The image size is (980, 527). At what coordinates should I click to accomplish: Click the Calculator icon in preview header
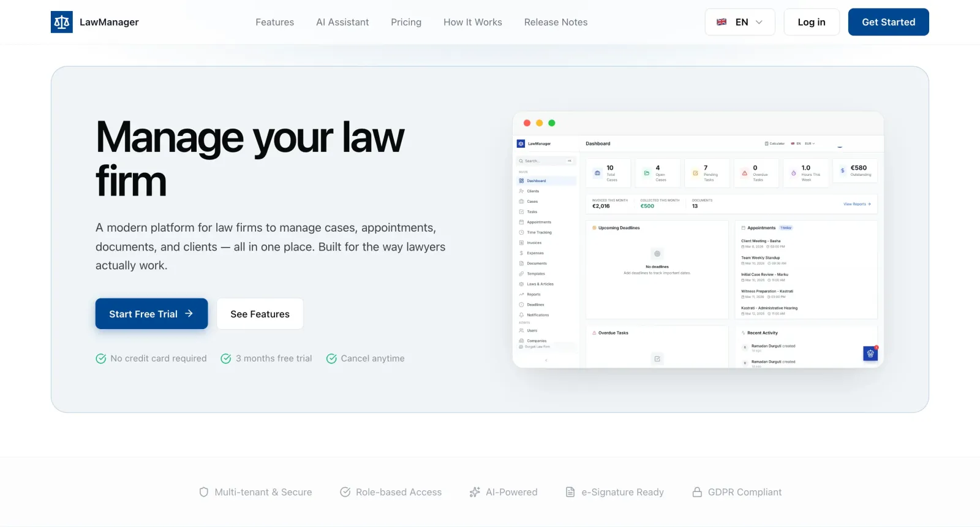766,143
